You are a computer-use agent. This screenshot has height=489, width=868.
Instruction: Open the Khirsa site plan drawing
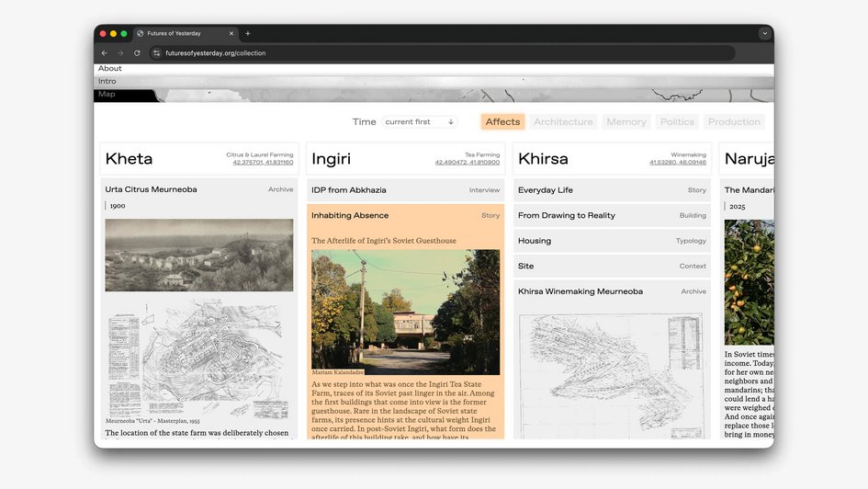611,377
